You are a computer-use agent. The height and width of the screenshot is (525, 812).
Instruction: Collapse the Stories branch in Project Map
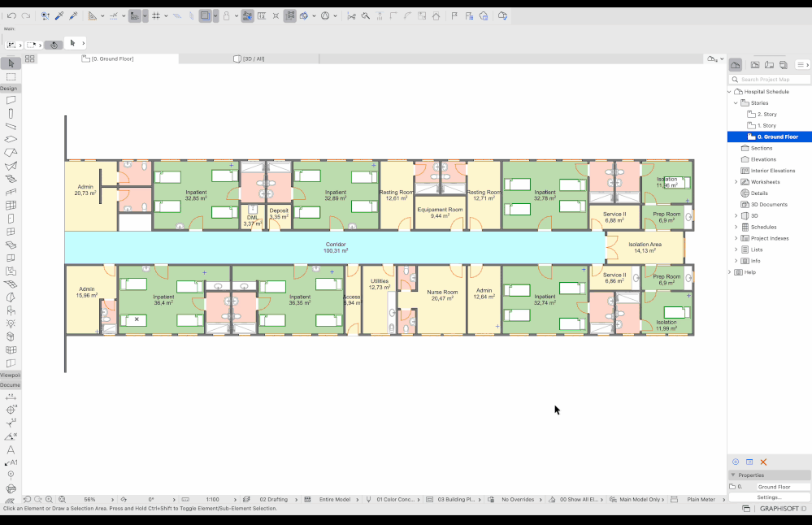point(736,102)
